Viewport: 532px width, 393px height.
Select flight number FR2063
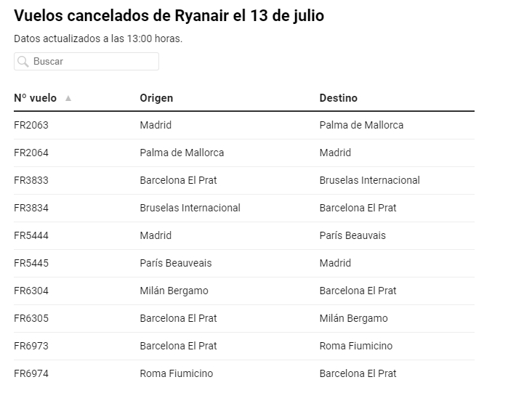[x=31, y=125]
